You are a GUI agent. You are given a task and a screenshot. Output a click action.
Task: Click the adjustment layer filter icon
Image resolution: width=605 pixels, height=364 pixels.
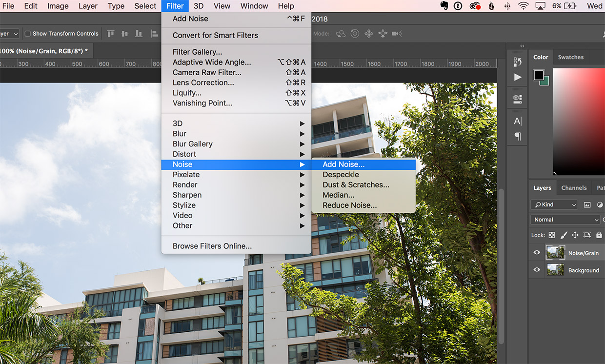click(600, 205)
